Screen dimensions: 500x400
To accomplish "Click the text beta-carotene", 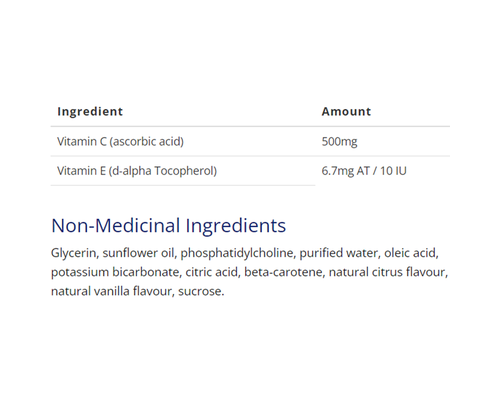I will click(283, 272).
